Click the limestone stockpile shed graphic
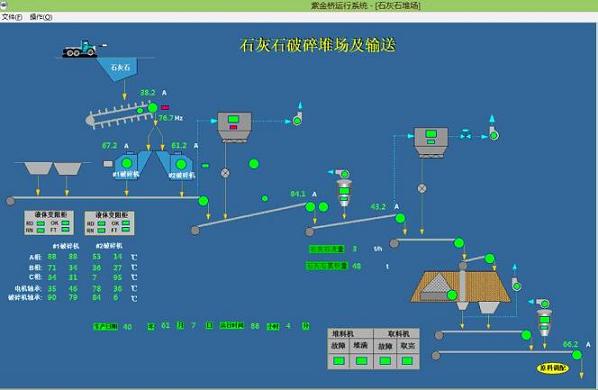The width and height of the screenshot is (598, 390). point(460,287)
